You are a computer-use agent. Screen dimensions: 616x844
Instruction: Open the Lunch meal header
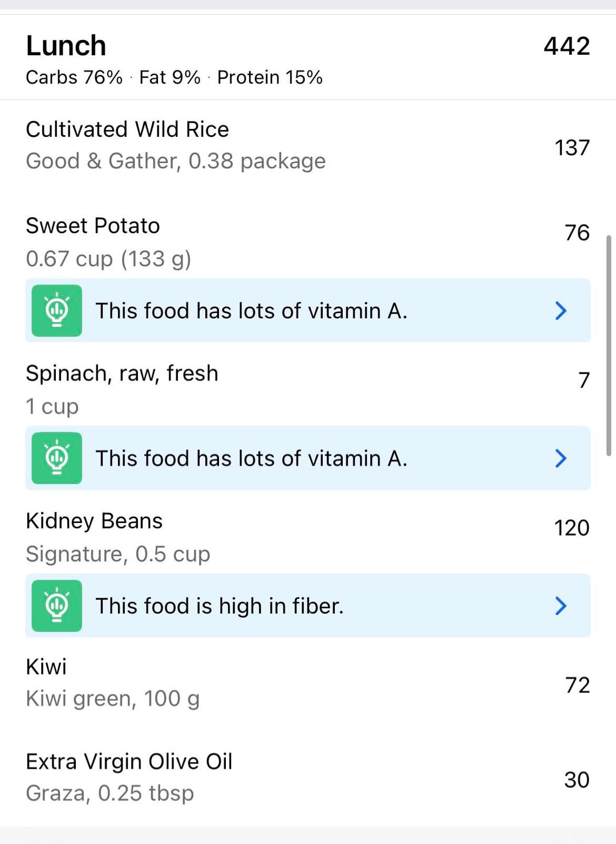[66, 46]
